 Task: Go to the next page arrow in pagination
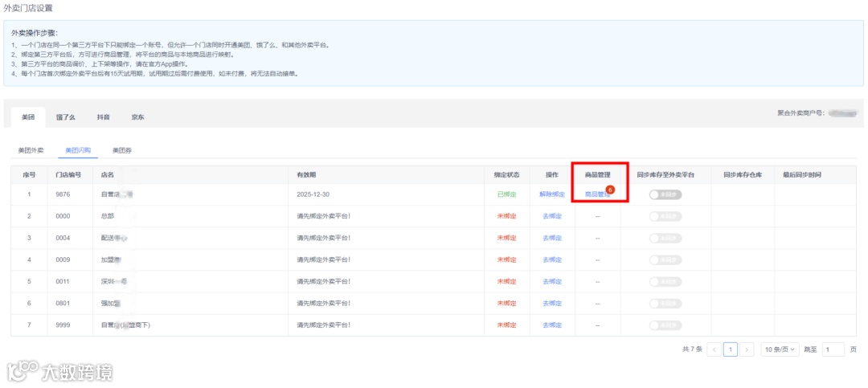pos(747,349)
